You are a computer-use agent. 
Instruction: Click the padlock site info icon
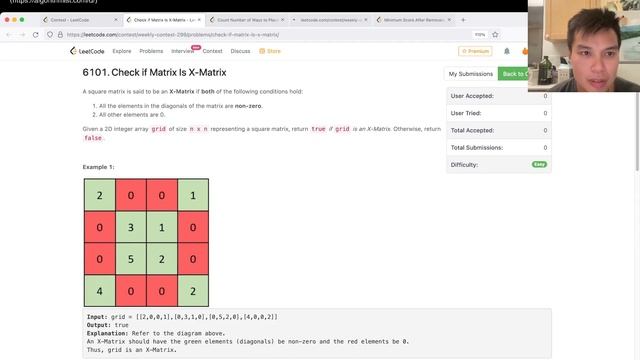[60, 35]
